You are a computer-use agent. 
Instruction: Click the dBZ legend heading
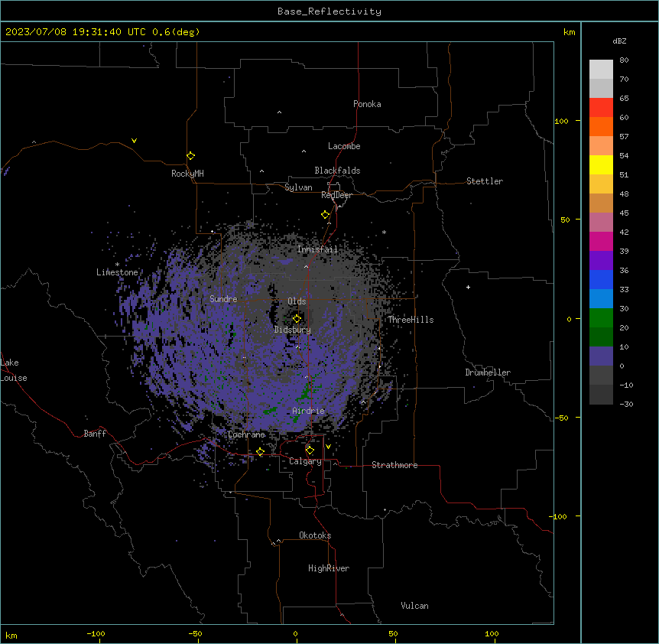(x=619, y=41)
